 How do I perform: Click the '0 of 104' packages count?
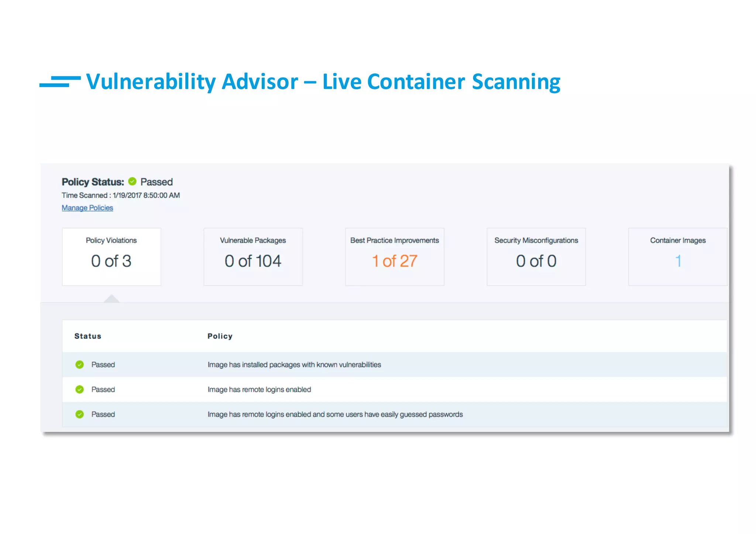[x=253, y=261]
